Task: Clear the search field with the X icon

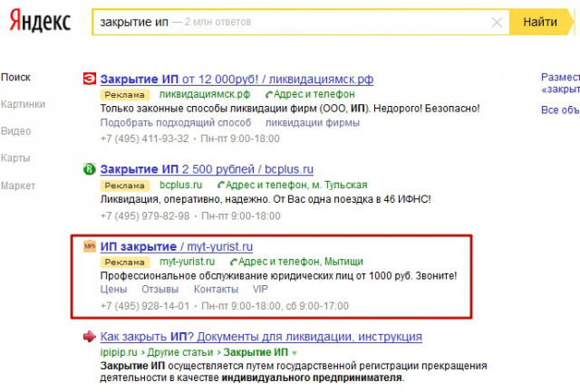Action: tap(497, 23)
